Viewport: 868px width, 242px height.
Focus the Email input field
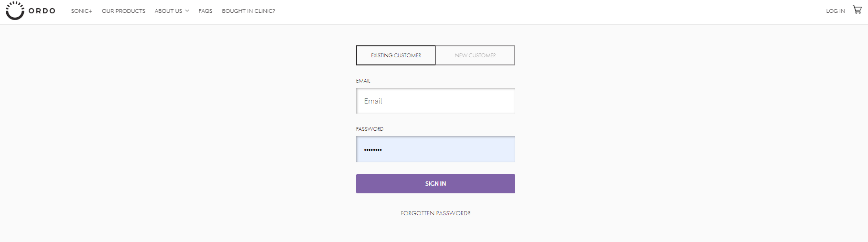click(435, 101)
